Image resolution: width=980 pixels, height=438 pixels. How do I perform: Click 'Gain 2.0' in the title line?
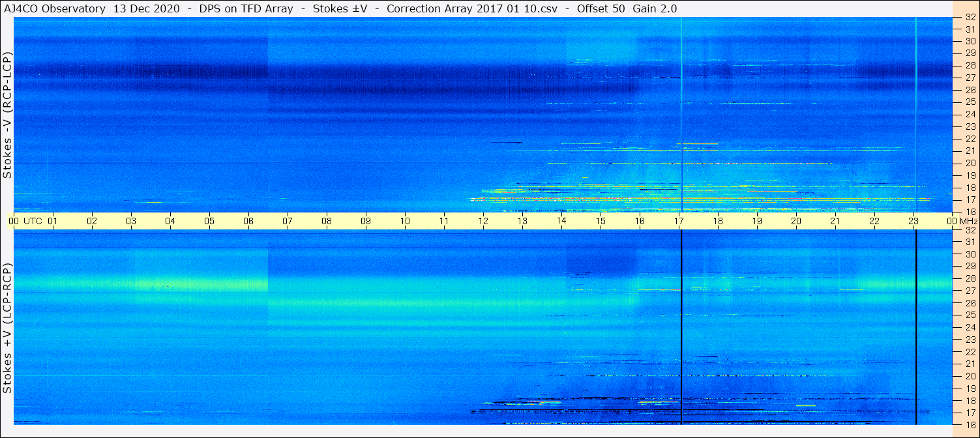655,8
